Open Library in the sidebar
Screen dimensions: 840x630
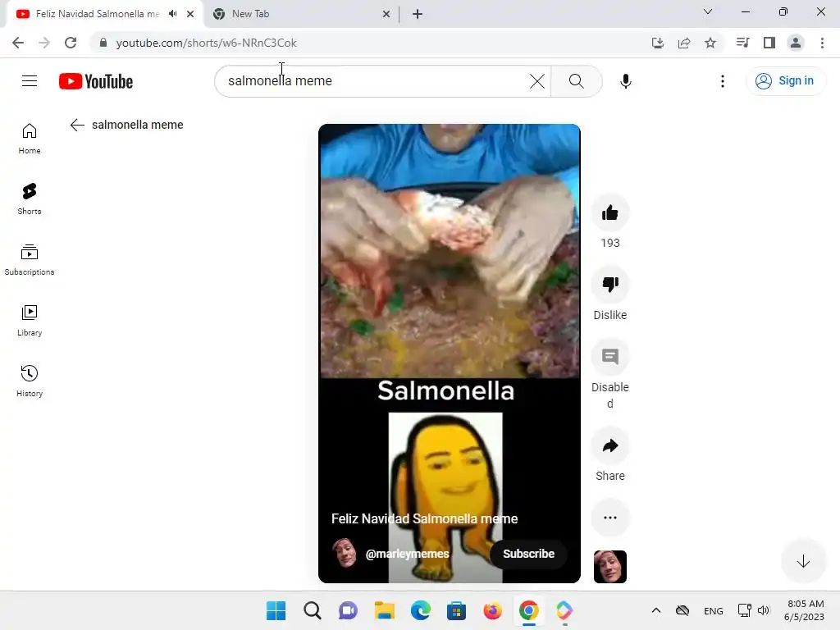pos(30,320)
